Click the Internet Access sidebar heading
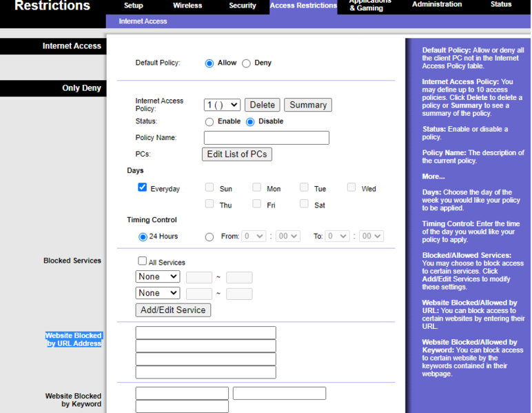This screenshot has height=413, width=532. coord(72,46)
